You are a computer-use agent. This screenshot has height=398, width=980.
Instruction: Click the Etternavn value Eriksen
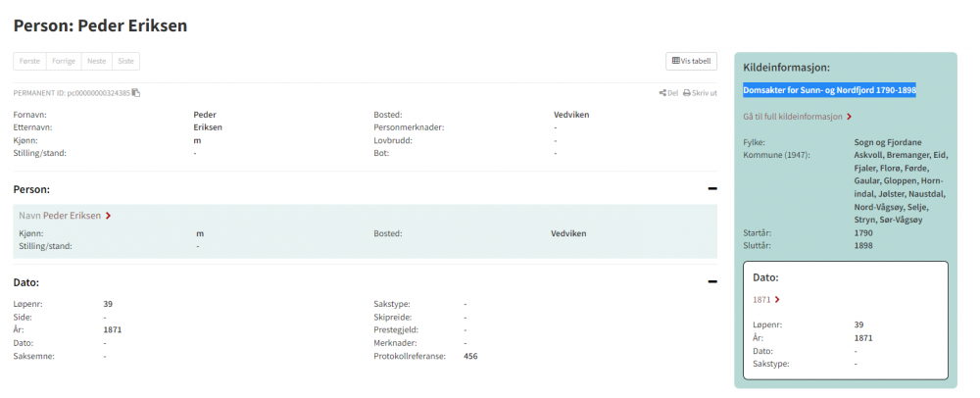point(208,127)
